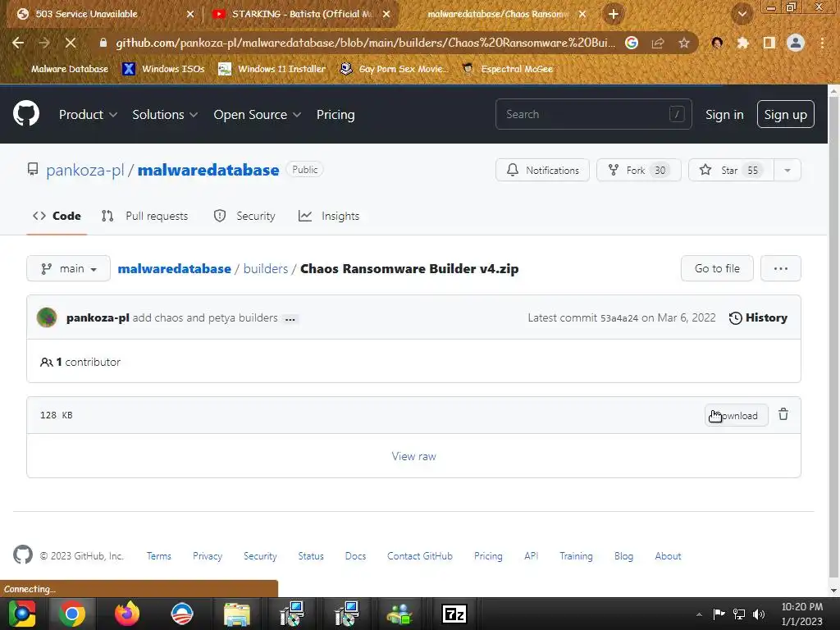Expand Solutions menu
This screenshot has width=840, height=630.
(165, 115)
